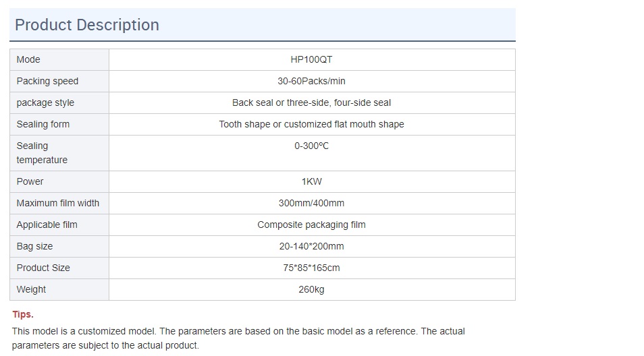Select the 1KW power value

(x=311, y=181)
